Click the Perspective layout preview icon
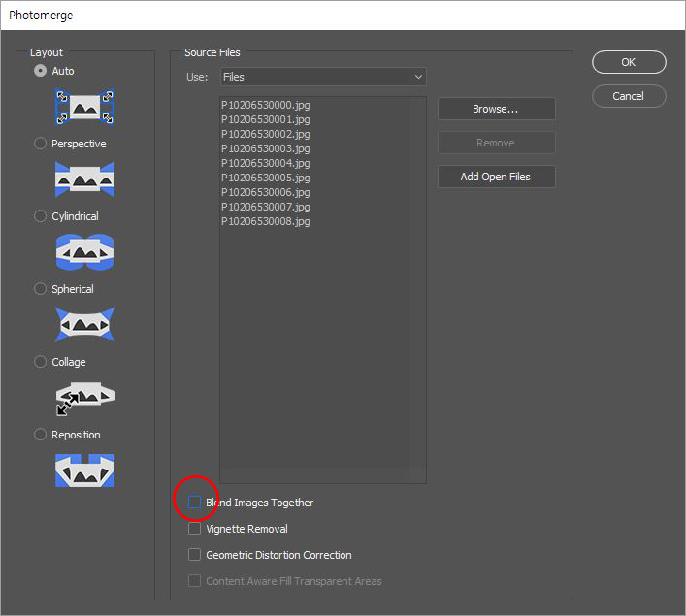 84,179
